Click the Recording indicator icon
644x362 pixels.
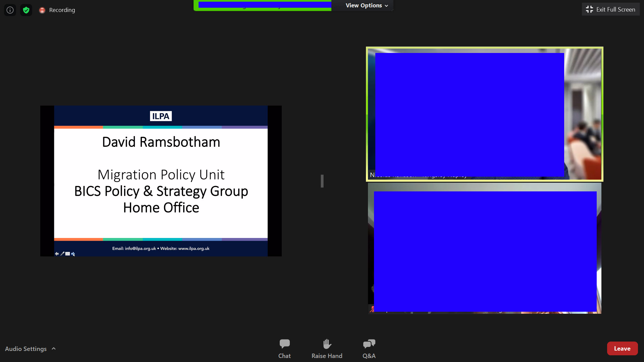pyautogui.click(x=42, y=10)
